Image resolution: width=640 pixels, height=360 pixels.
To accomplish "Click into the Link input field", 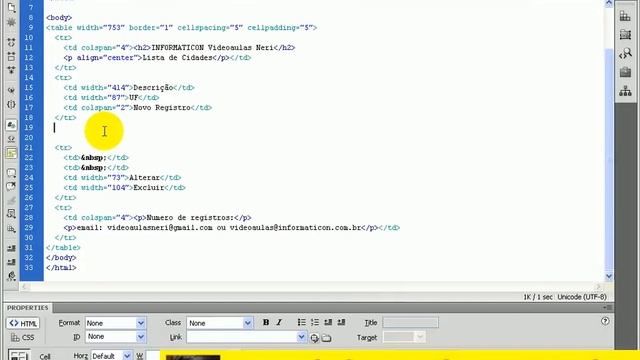I will tap(242, 337).
